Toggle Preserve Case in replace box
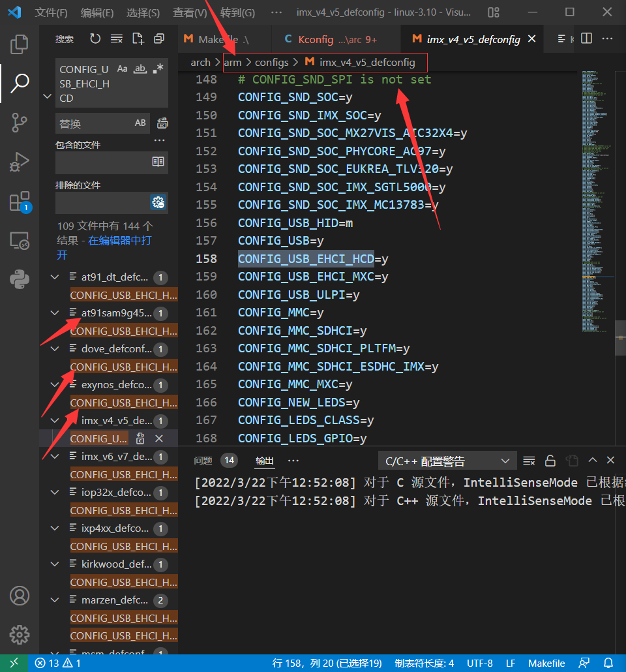The width and height of the screenshot is (626, 672). [140, 123]
